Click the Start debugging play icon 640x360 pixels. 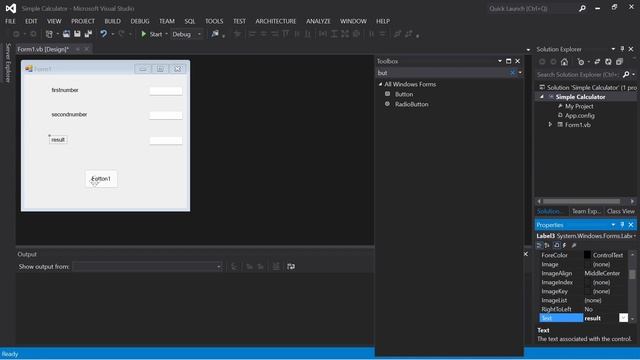pyautogui.click(x=143, y=34)
